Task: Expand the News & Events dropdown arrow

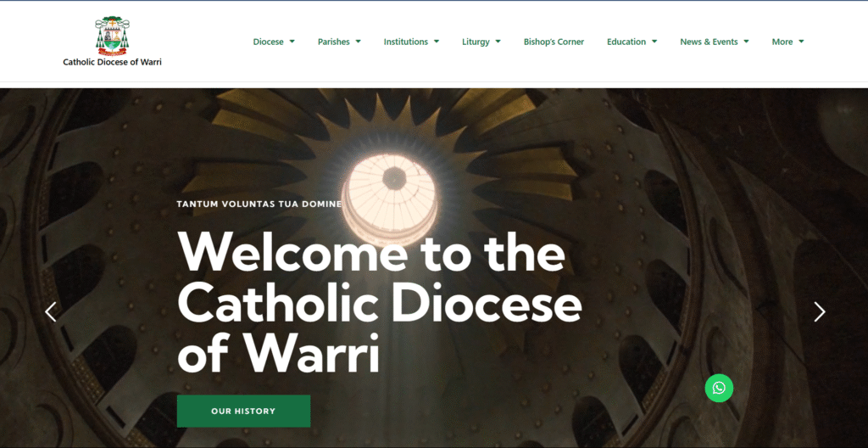Action: coord(746,42)
